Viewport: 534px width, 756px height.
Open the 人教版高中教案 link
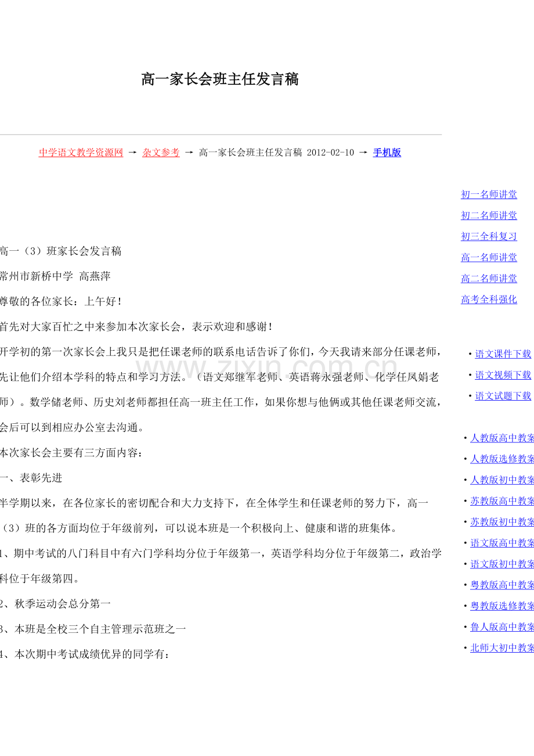502,438
